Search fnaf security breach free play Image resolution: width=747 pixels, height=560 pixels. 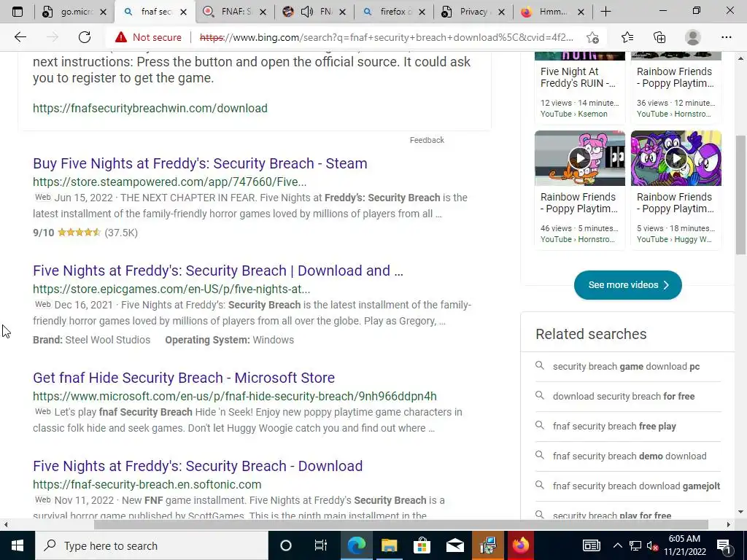(614, 426)
